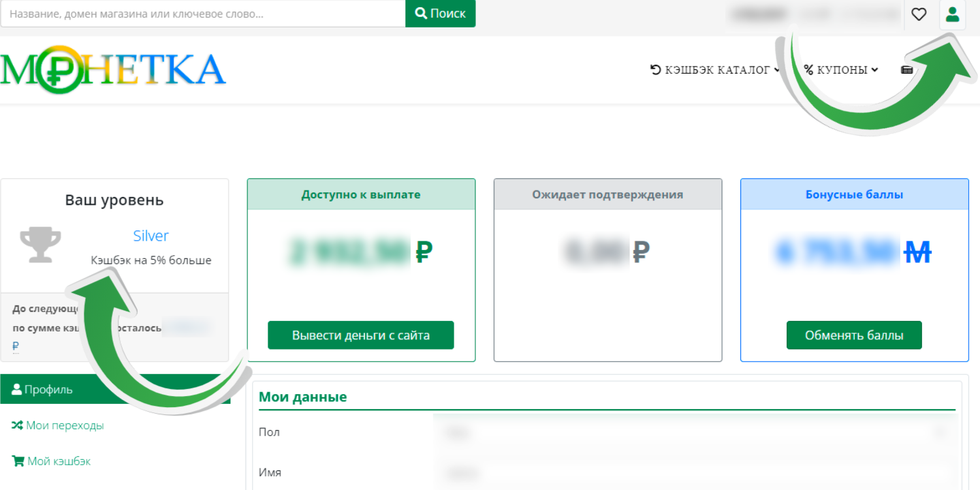Screen dimensions: 980x490
Task: Open favorites via the heart icon
Action: click(919, 14)
